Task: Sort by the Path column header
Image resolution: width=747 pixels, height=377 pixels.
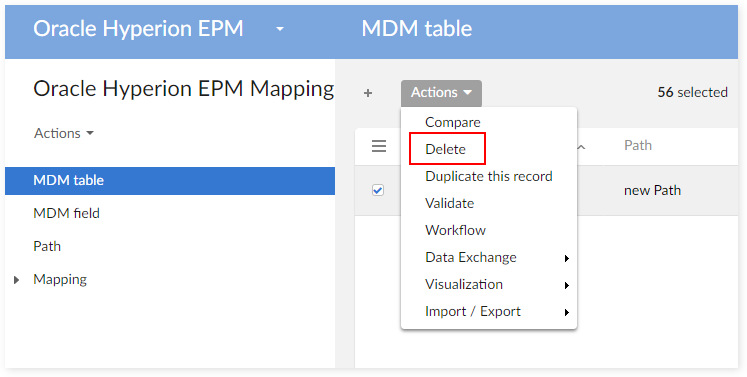Action: 637,145
